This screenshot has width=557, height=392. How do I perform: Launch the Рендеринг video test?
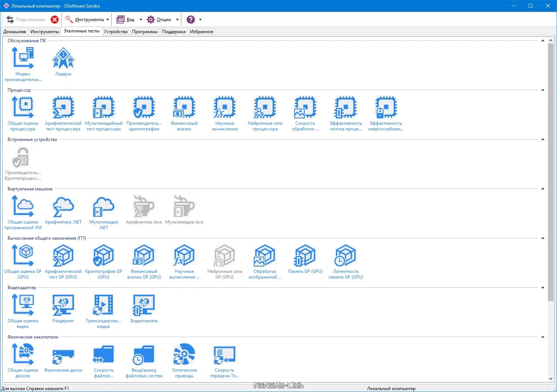click(63, 308)
